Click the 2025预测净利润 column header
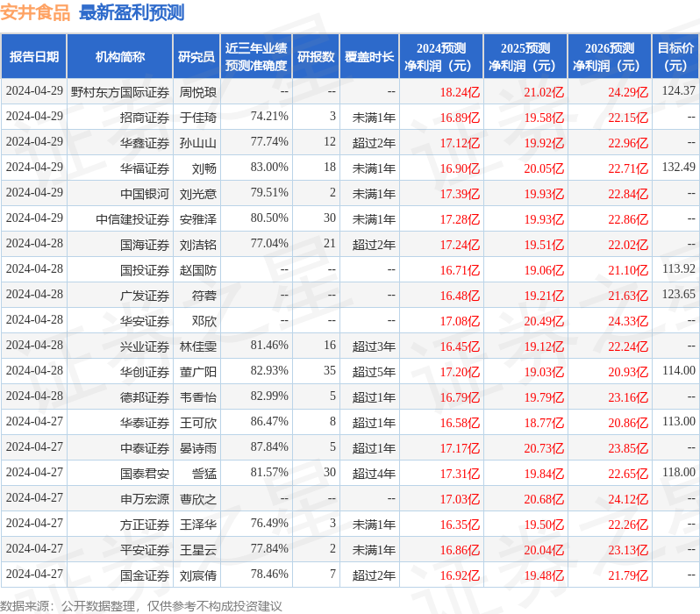700x614 pixels. pyautogui.click(x=525, y=57)
